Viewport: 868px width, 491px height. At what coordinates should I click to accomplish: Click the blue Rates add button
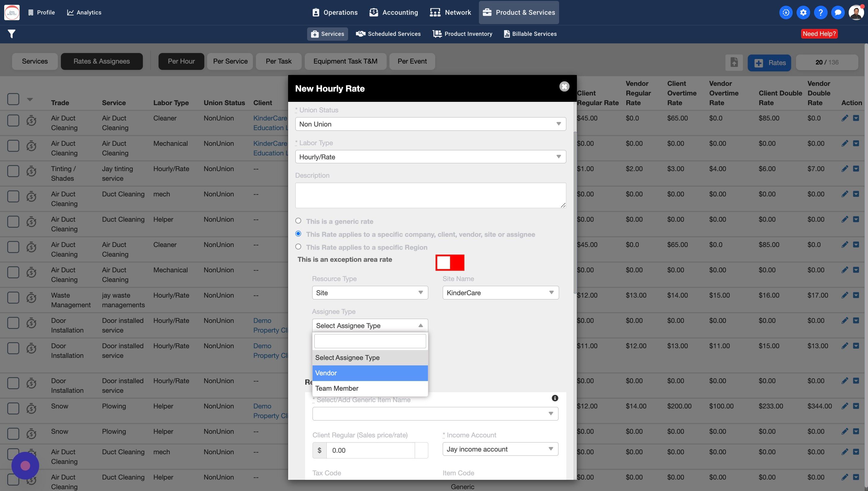[769, 63]
